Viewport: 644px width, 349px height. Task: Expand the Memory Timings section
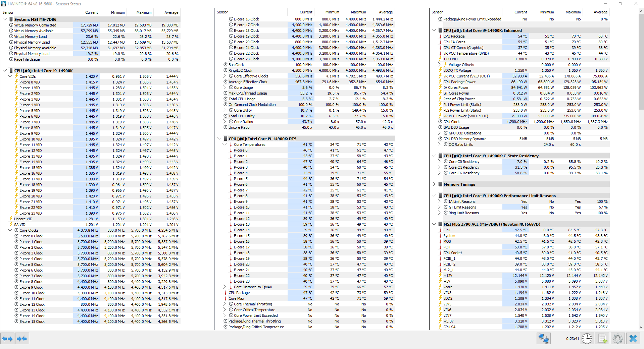[434, 184]
